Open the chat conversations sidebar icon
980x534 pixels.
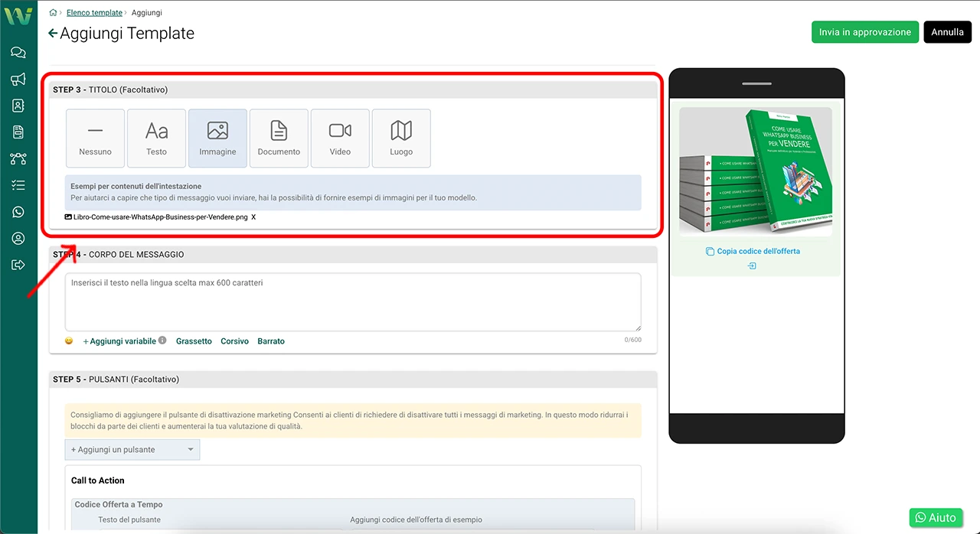pyautogui.click(x=18, y=53)
